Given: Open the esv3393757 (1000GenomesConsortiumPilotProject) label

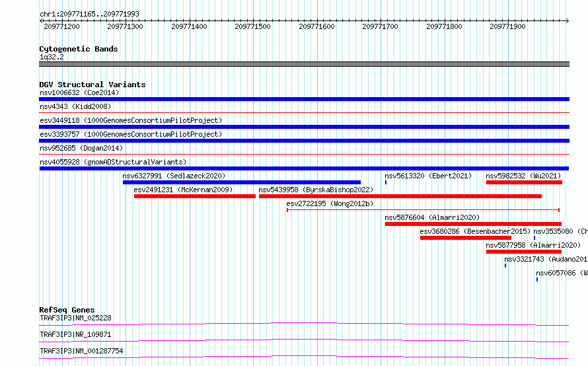Looking at the screenshot, I should (x=131, y=134).
